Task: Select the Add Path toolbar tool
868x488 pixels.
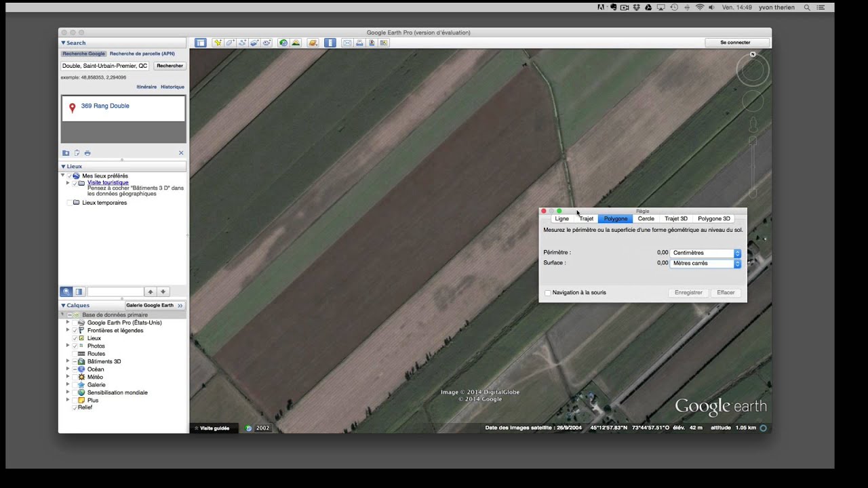Action: (242, 43)
